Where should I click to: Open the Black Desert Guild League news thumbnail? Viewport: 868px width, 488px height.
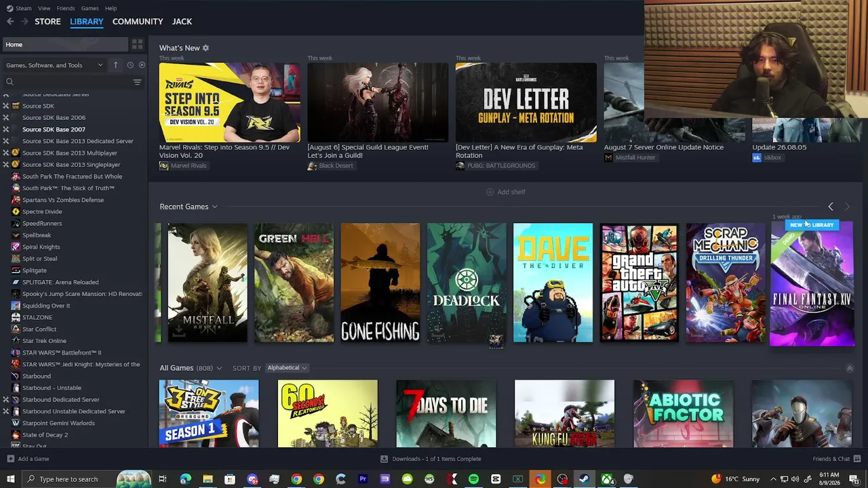pos(378,102)
